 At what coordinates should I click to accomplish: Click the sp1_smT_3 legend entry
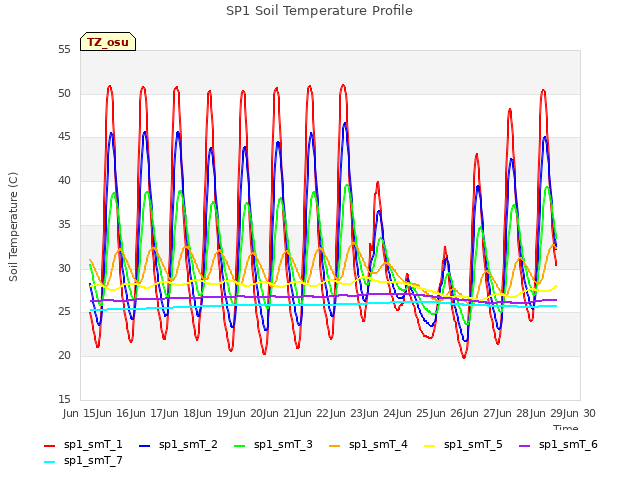click(273, 444)
